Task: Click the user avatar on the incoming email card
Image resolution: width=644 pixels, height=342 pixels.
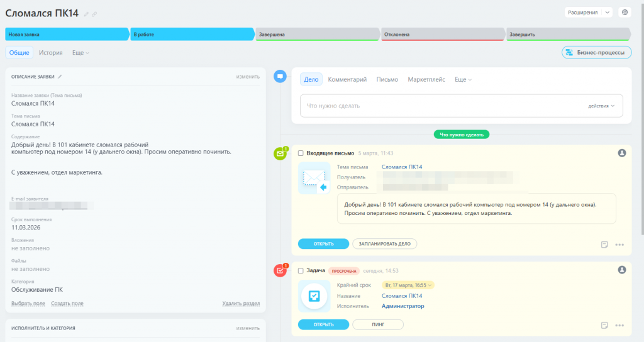Action: [622, 153]
